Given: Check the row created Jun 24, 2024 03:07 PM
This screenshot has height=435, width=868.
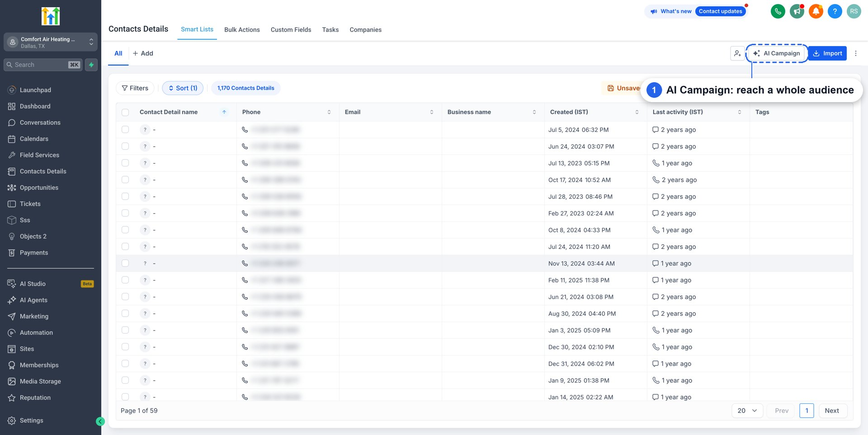Looking at the screenshot, I should coord(125,146).
